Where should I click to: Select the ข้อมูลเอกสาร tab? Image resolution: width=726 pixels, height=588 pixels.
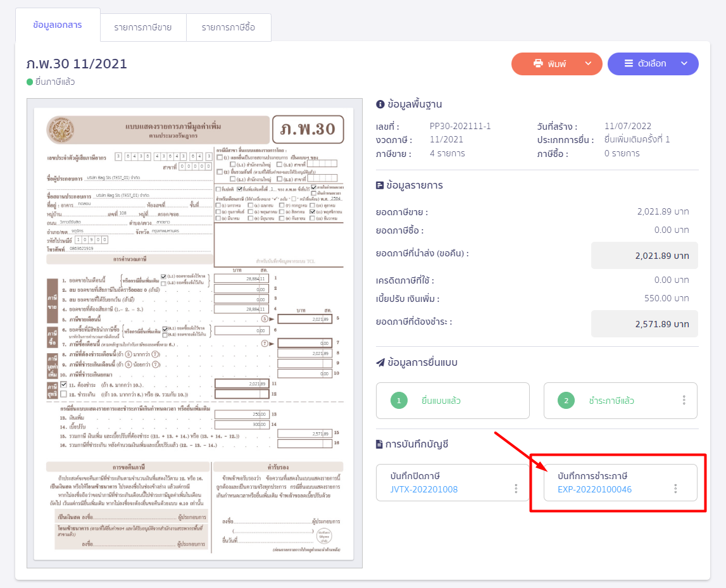click(x=57, y=25)
